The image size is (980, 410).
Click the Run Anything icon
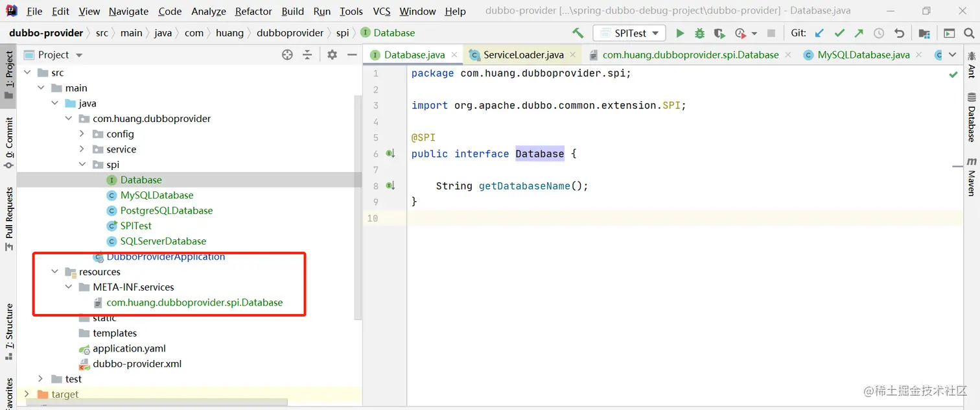949,33
